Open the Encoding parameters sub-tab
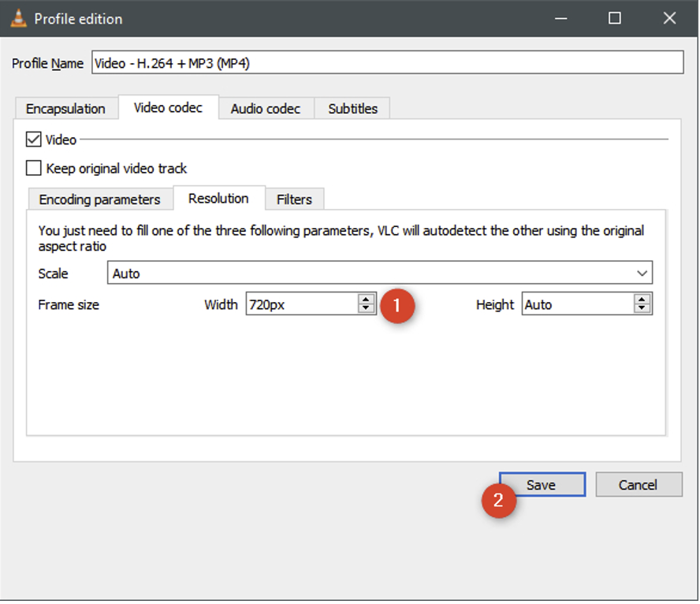 [x=100, y=199]
